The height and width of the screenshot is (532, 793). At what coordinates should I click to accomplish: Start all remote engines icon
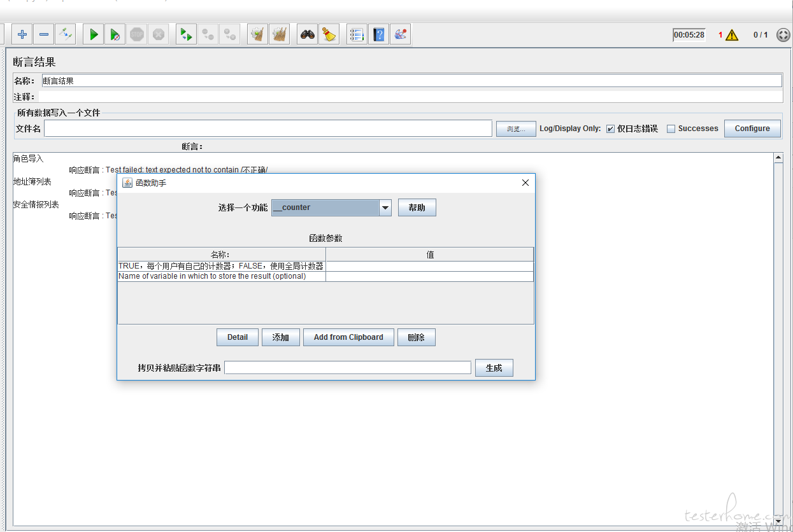point(186,34)
